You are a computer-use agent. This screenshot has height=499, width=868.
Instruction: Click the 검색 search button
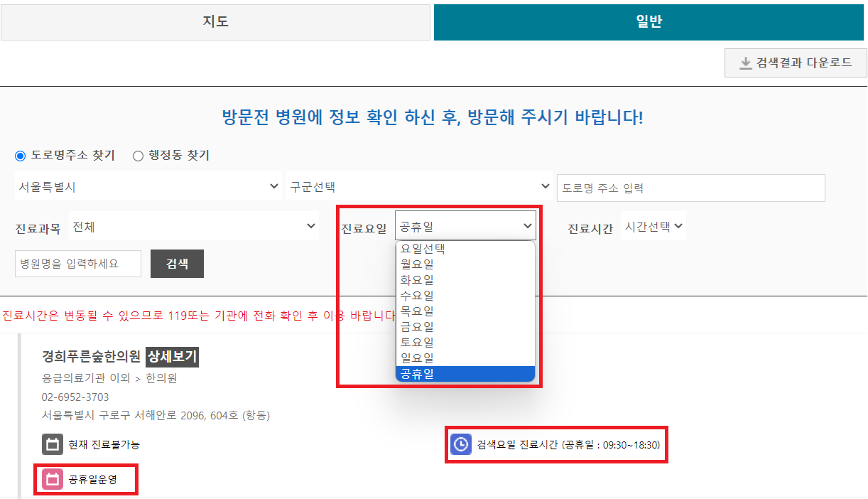176,263
